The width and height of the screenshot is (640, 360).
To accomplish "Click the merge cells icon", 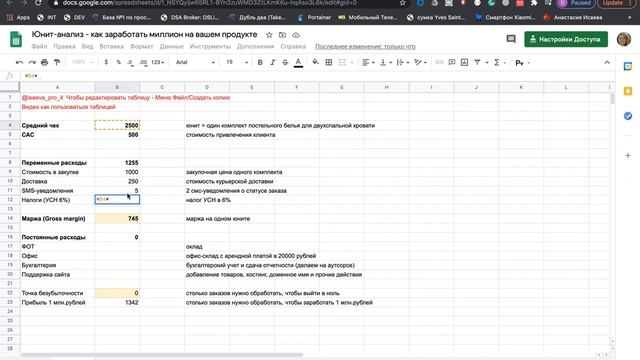I will pos(342,62).
